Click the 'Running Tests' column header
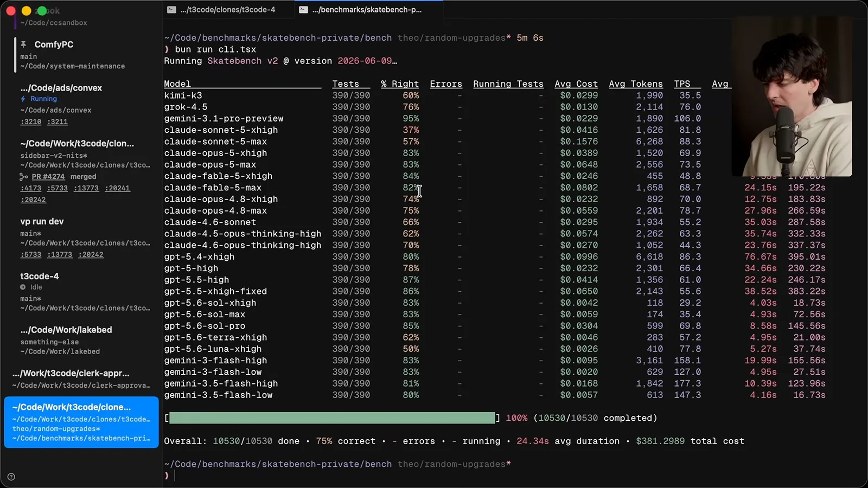Image resolution: width=868 pixels, height=488 pixels. tap(508, 84)
